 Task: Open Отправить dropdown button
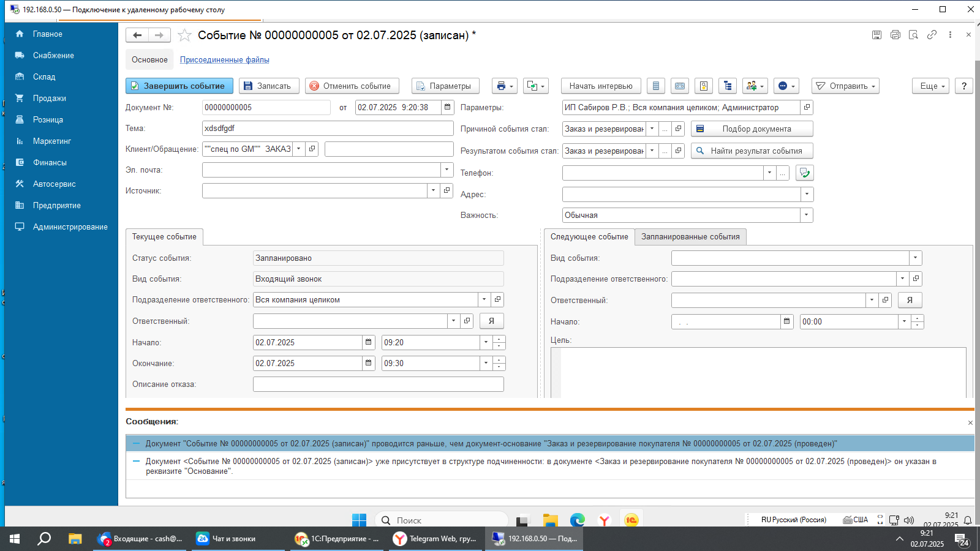click(x=845, y=86)
